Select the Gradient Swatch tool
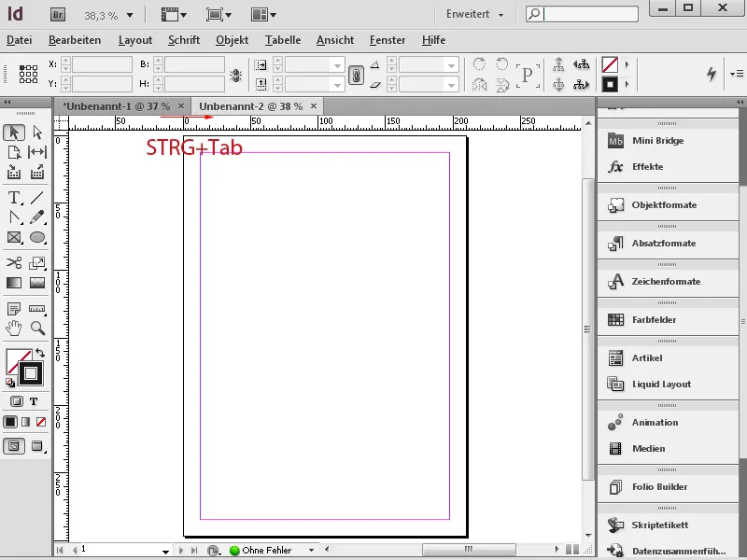Screen dimensions: 747x560 (14, 283)
